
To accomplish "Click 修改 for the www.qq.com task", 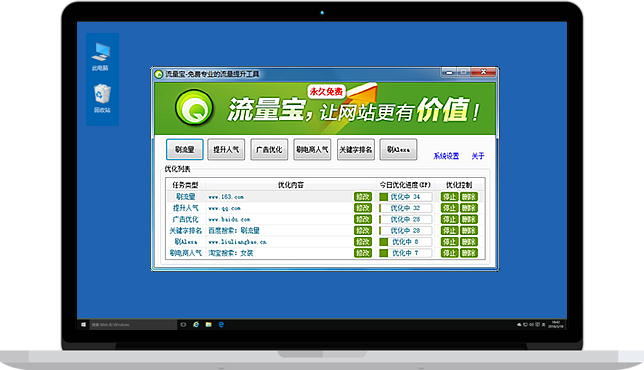I will click(363, 208).
